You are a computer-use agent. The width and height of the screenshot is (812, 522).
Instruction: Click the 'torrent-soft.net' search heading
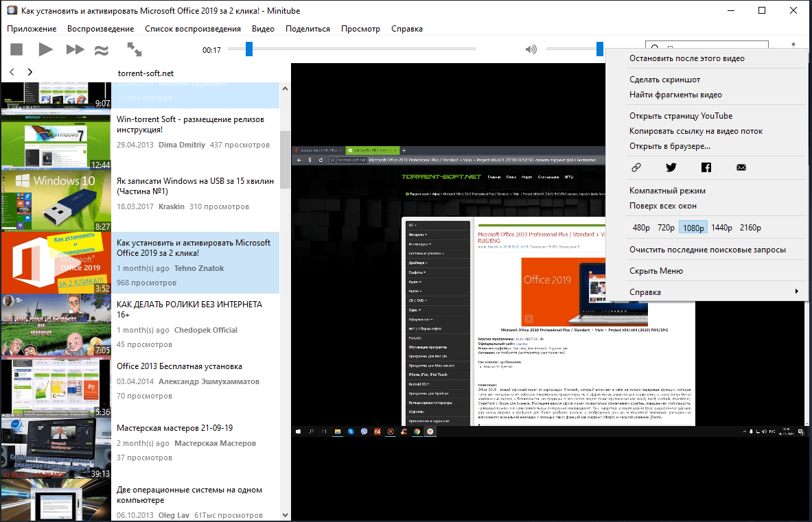(x=146, y=73)
